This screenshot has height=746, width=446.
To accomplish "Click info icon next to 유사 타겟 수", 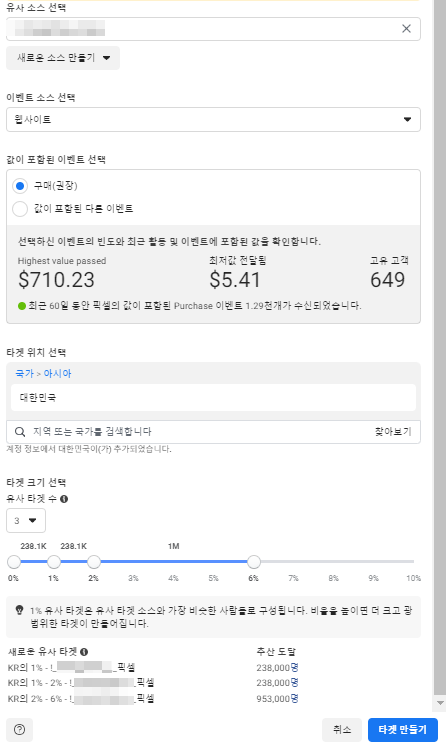I will pos(64,499).
